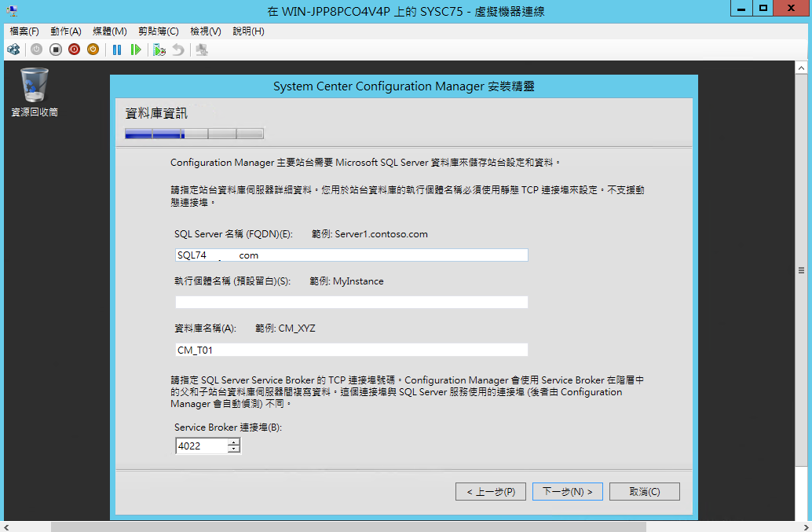Open the 說明(H) menu
Screen dimensions: 812x532
[x=249, y=31]
